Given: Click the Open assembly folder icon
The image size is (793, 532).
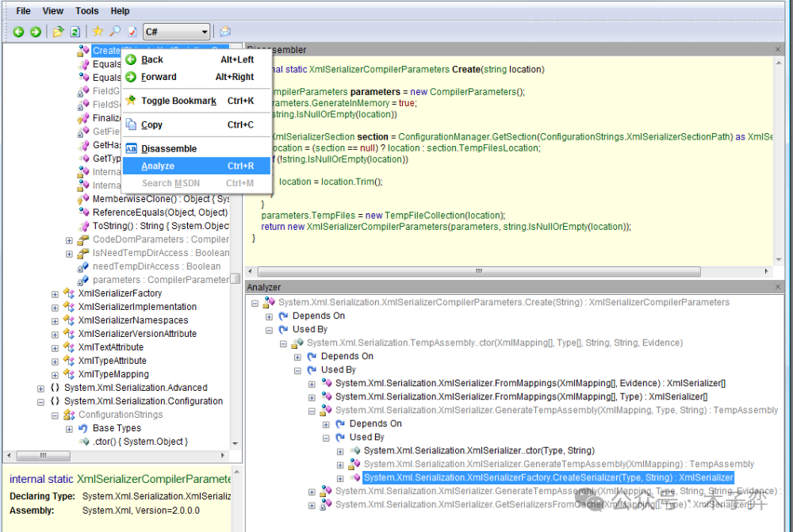Looking at the screenshot, I should click(x=58, y=32).
